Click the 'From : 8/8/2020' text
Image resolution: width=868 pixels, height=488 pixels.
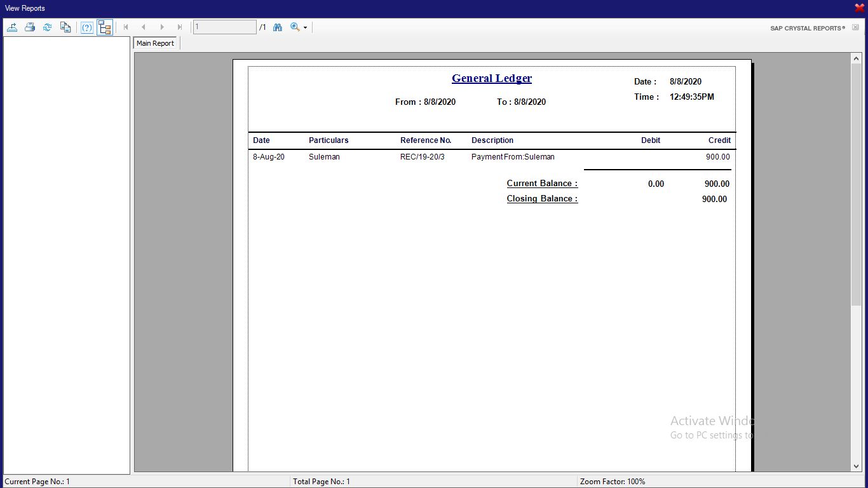click(x=425, y=102)
